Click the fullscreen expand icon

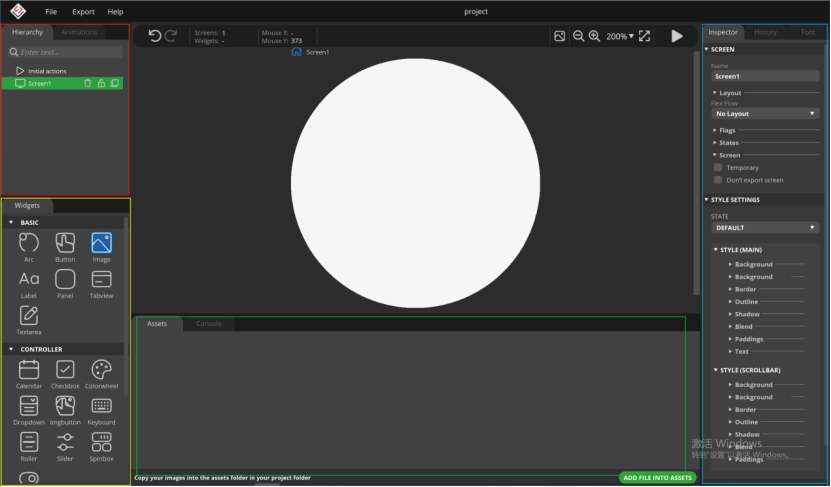[x=644, y=36]
